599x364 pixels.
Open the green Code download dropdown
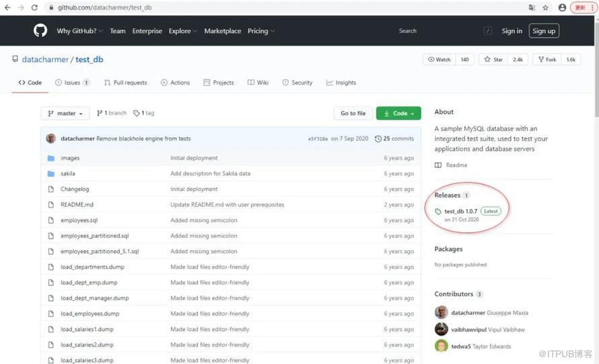[398, 113]
